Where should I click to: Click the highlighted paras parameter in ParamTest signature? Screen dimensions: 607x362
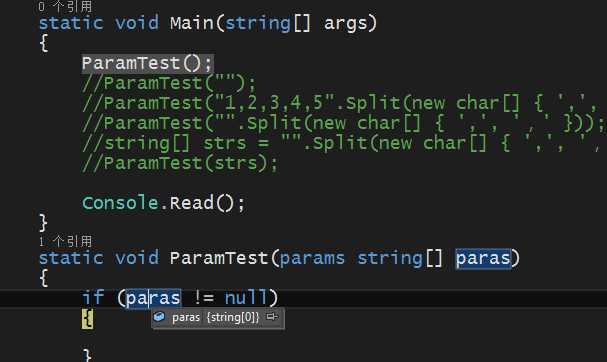point(483,258)
